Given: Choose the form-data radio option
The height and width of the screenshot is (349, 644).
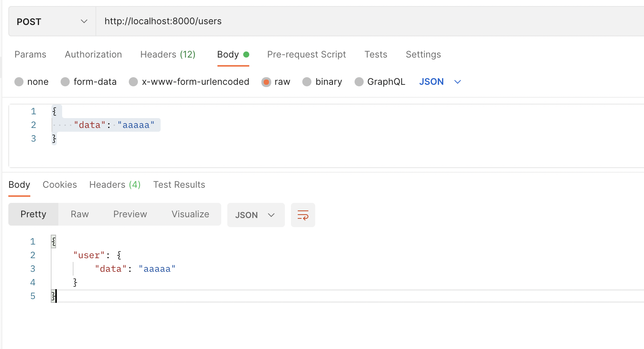Looking at the screenshot, I should tap(65, 82).
